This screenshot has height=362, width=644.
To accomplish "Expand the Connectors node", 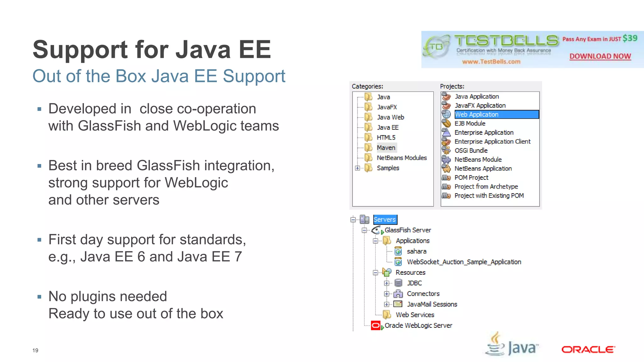I will (x=387, y=294).
